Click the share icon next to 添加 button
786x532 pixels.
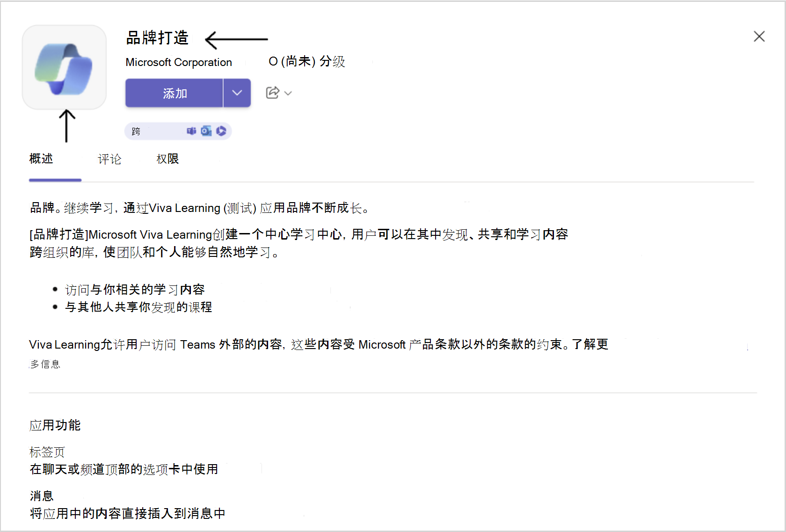point(272,93)
